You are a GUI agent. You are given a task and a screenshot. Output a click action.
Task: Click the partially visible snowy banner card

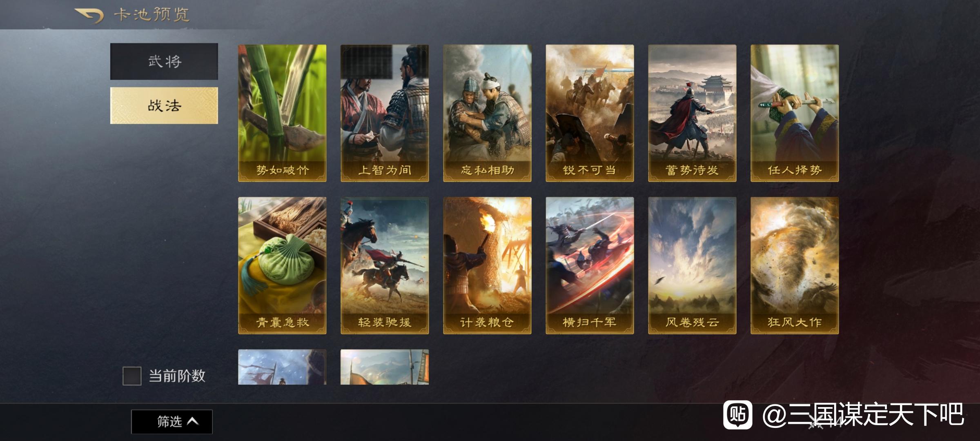pyautogui.click(x=282, y=367)
